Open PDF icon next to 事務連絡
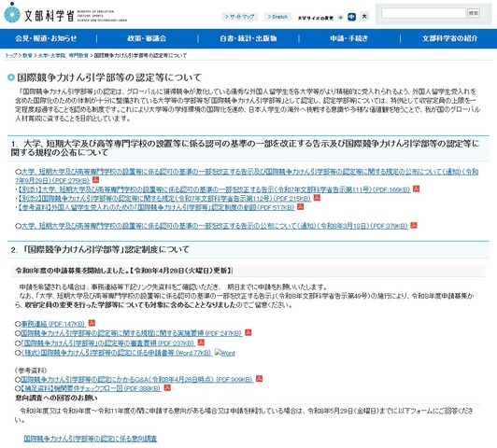The image size is (497, 448). [x=92, y=323]
